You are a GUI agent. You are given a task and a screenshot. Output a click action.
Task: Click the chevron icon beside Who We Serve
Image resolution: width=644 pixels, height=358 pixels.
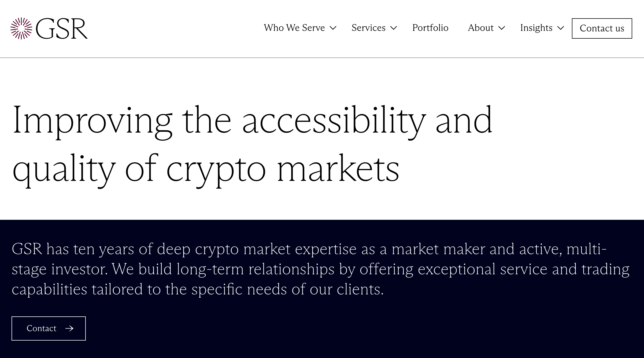click(x=333, y=28)
